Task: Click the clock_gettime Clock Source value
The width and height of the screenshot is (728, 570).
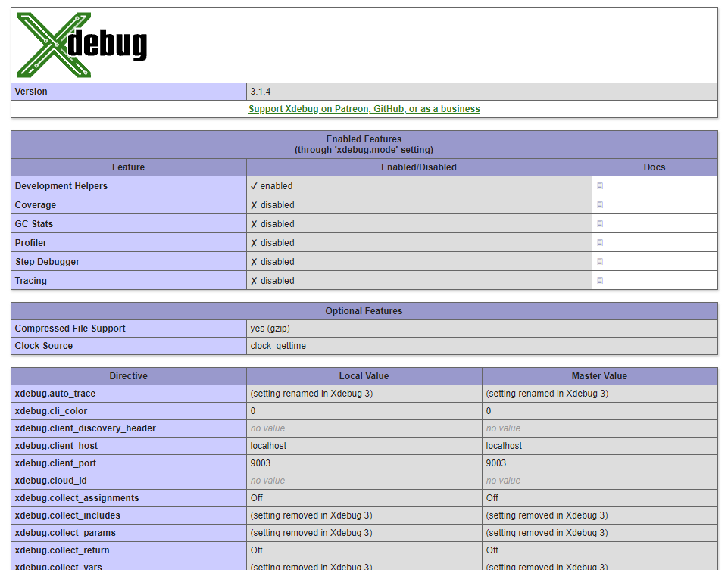Action: 278,346
